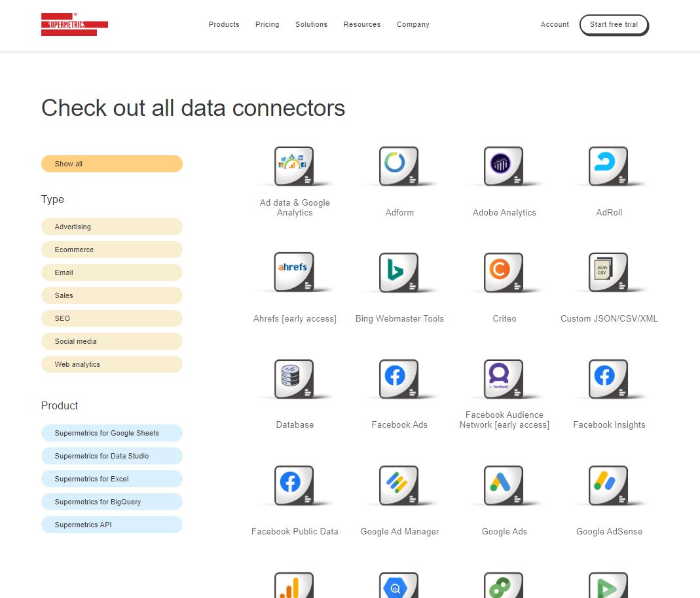Open the Ad data & Google Analytics connector icon
This screenshot has width=700, height=598.
(x=294, y=166)
